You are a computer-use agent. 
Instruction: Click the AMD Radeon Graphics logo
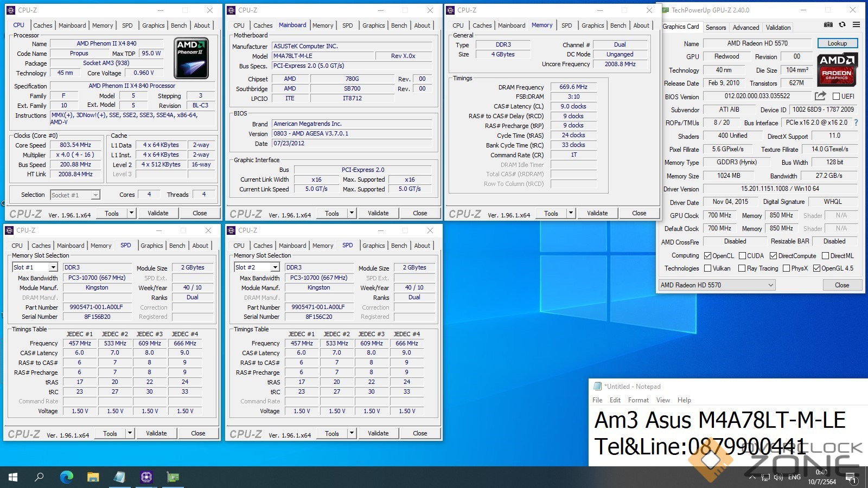[837, 70]
